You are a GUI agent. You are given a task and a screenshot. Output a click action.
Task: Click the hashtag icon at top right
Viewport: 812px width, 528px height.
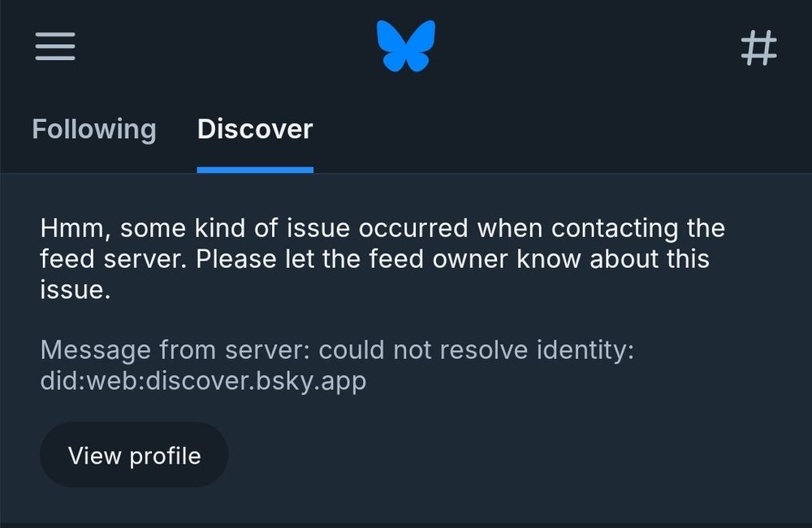758,46
